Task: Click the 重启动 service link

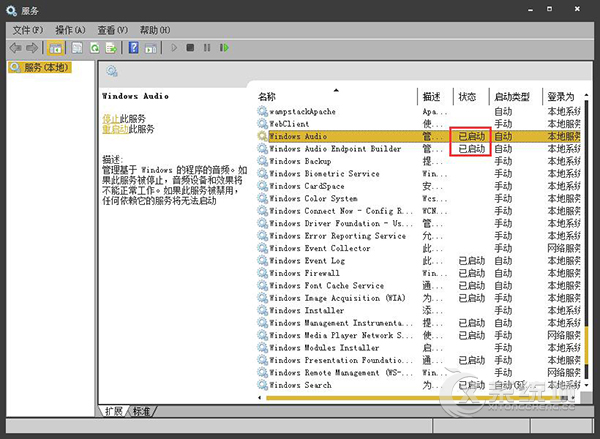Action: point(115,129)
